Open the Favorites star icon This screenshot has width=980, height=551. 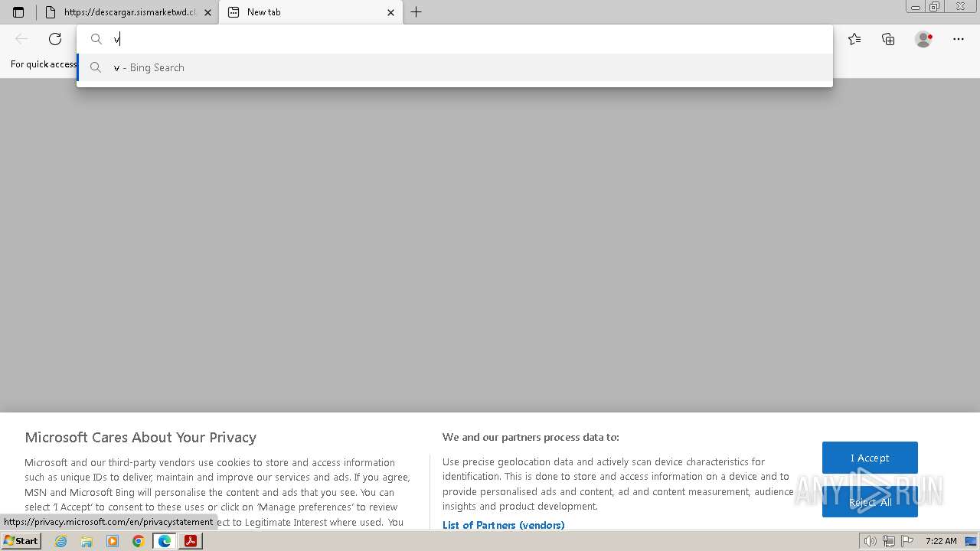pyautogui.click(x=854, y=39)
